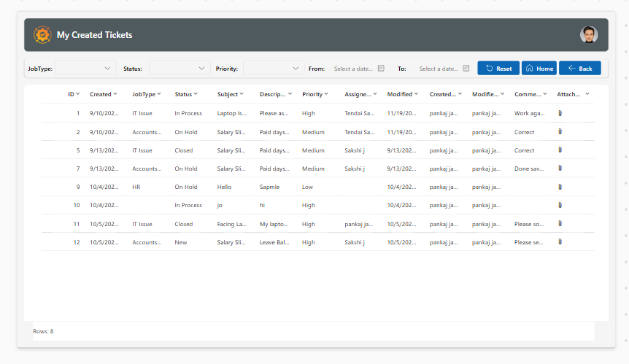The image size is (629, 364).
Task: Select the 'jo' subject cell
Action: coord(220,205)
